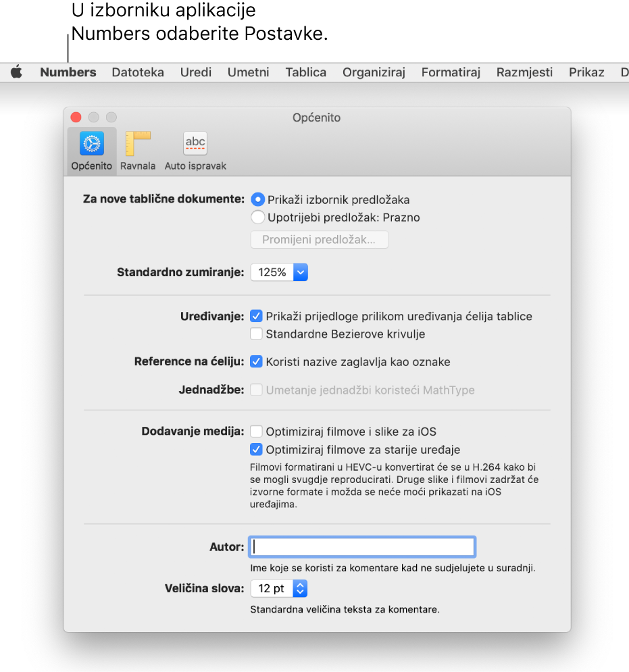Open the Ravnala ruler preferences icon

pyautogui.click(x=138, y=150)
